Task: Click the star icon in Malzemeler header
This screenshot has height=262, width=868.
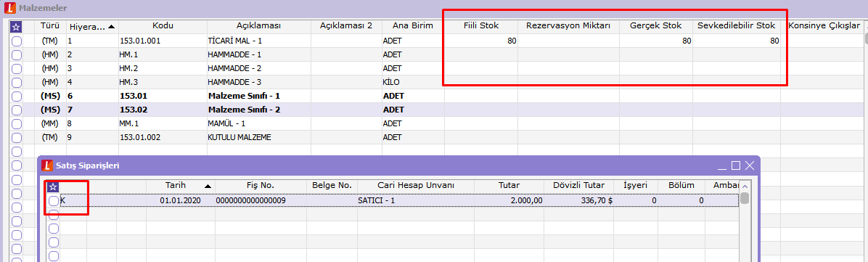Action: [x=17, y=26]
